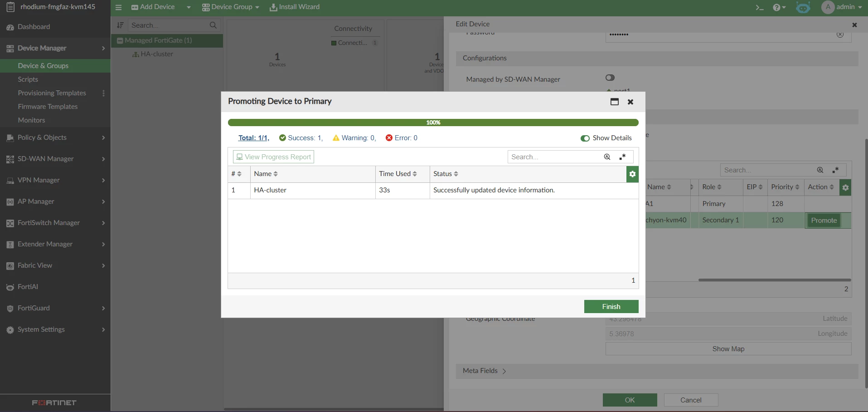The image size is (868, 412).
Task: Click the Extender Manager sidebar icon
Action: pyautogui.click(x=10, y=245)
